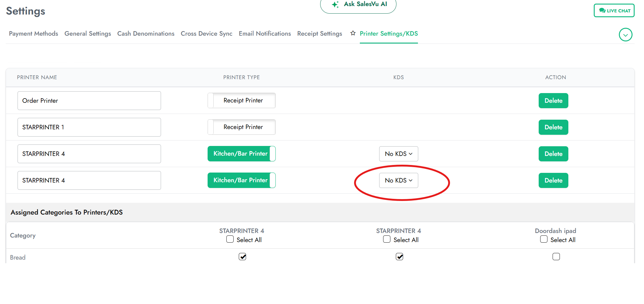The width and height of the screenshot is (644, 304).
Task: Delete the STARPRINTER 1 printer
Action: (553, 127)
